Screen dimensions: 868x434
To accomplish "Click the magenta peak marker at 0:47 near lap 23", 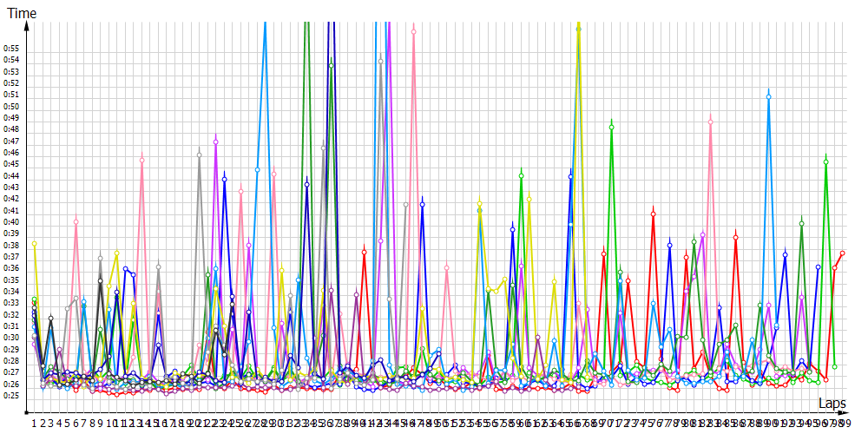I will (x=215, y=141).
